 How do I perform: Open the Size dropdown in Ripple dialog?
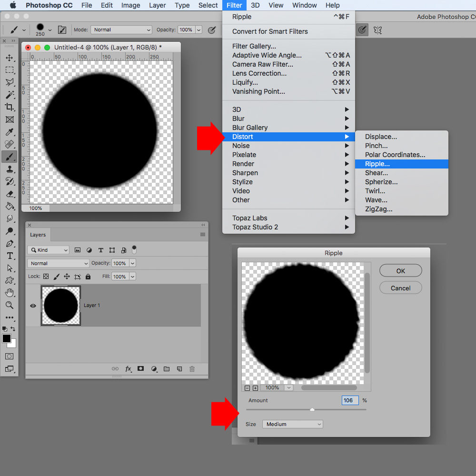pos(292,424)
